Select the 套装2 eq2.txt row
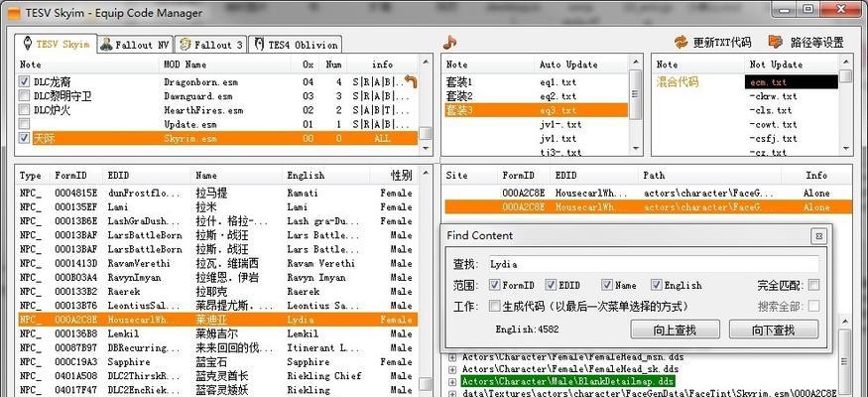 pos(536,96)
